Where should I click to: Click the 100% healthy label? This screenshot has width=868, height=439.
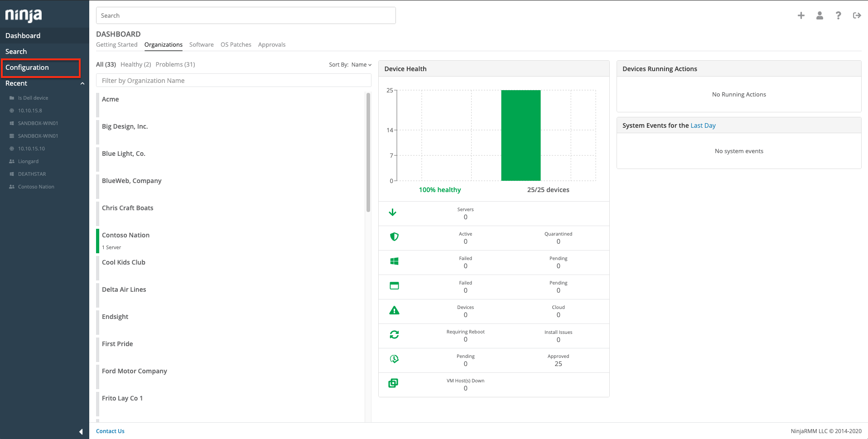pos(440,190)
